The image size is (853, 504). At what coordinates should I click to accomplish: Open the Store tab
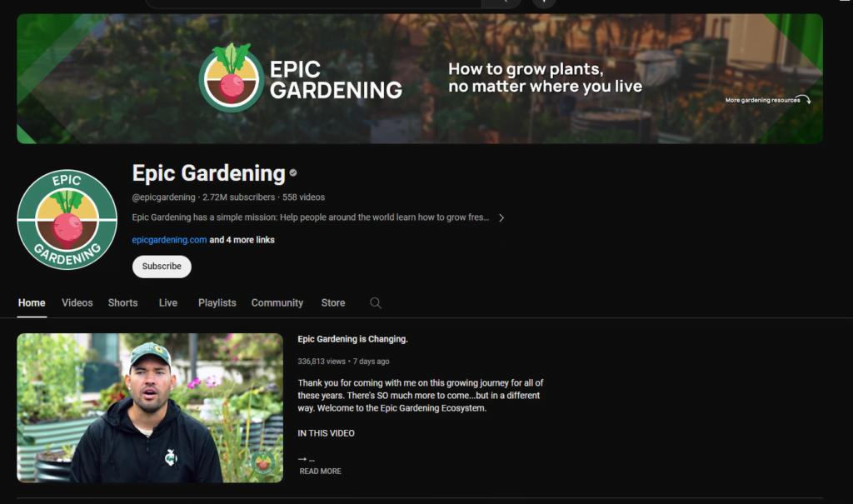point(333,303)
